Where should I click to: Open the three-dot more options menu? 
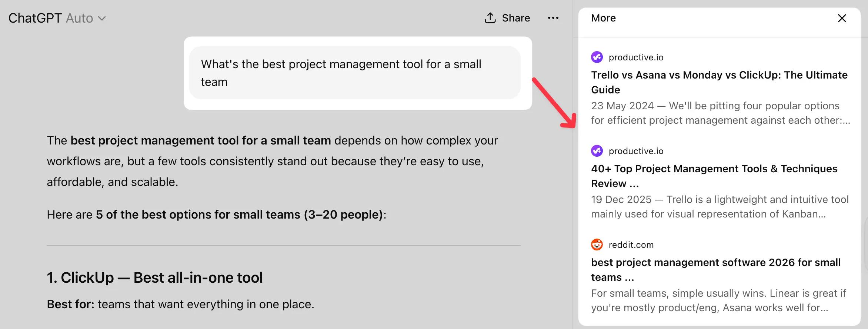553,18
